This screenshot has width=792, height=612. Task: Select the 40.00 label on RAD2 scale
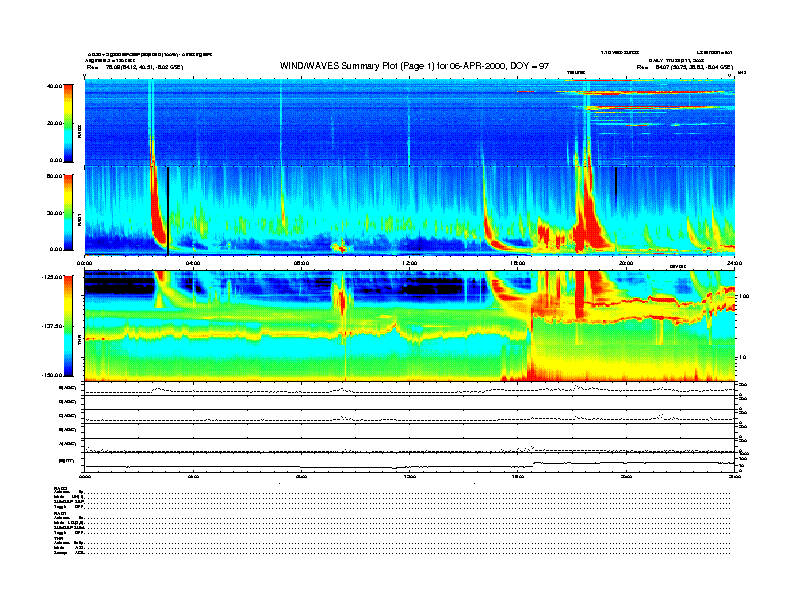click(x=54, y=86)
